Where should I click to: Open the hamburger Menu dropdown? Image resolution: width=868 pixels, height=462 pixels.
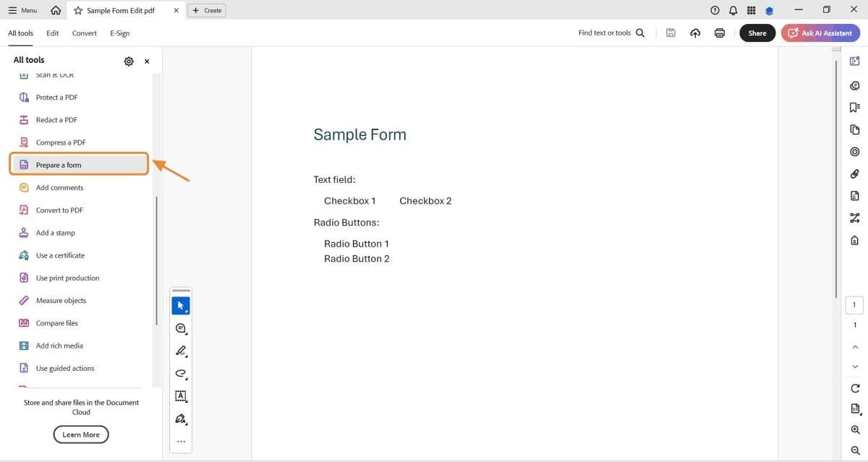coord(21,10)
